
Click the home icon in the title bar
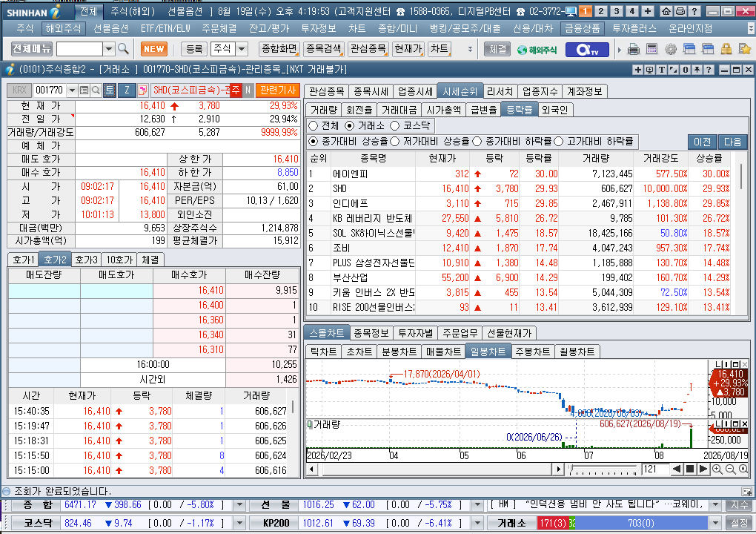tap(666, 11)
